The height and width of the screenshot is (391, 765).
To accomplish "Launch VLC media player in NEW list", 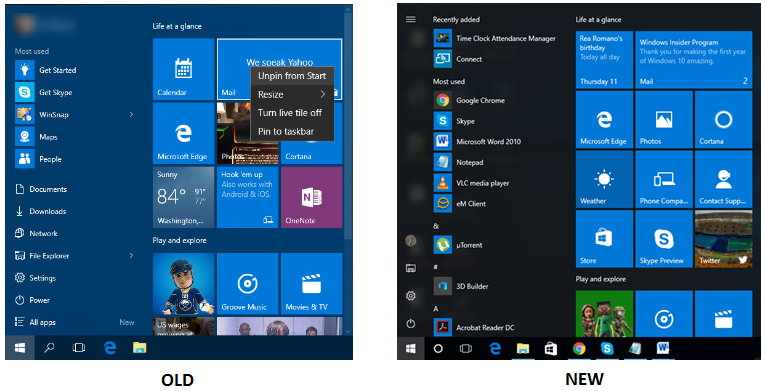I will [472, 183].
